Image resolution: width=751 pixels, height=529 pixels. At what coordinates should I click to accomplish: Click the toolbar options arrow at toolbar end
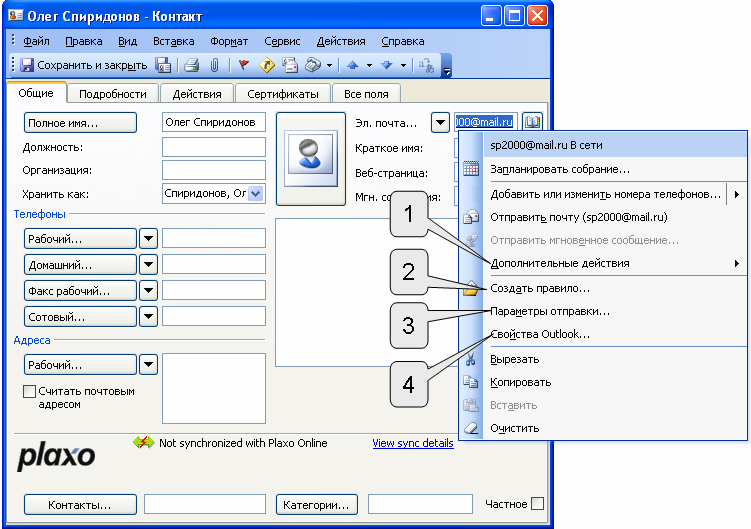446,66
